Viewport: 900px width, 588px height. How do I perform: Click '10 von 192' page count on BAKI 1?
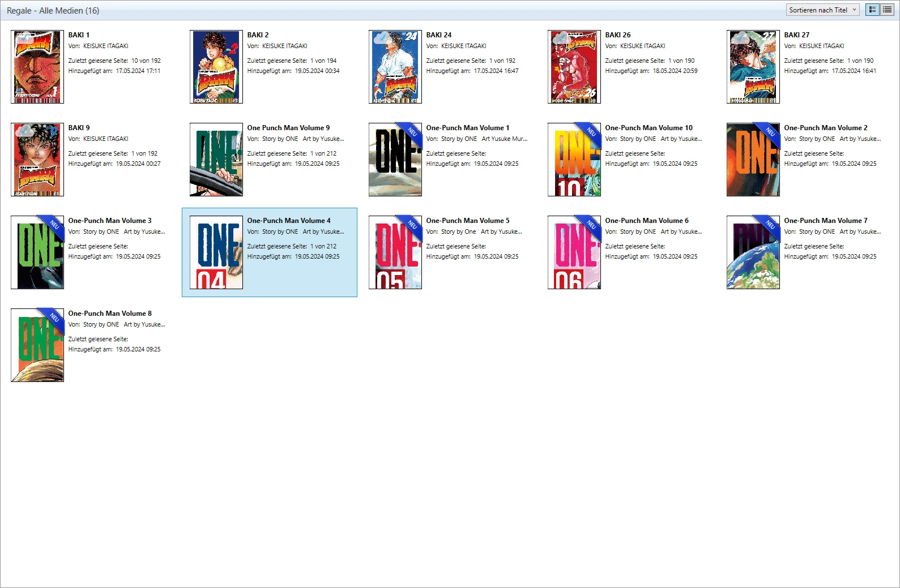[x=146, y=61]
